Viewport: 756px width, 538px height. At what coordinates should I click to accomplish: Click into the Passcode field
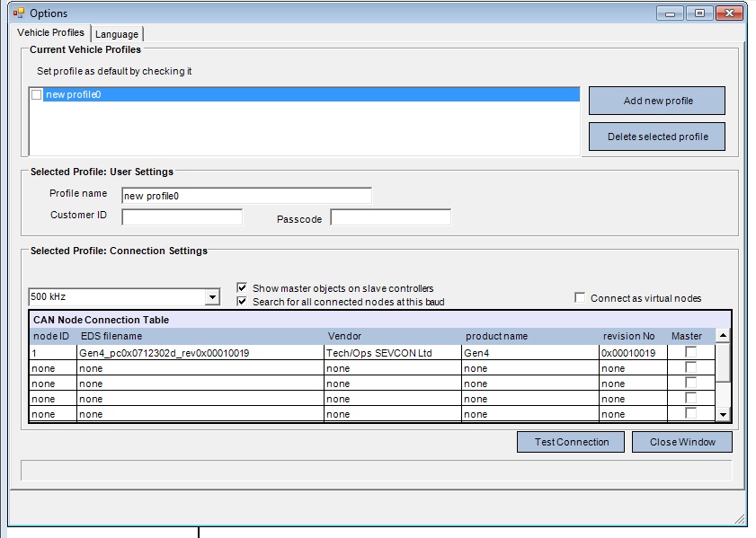[390, 217]
